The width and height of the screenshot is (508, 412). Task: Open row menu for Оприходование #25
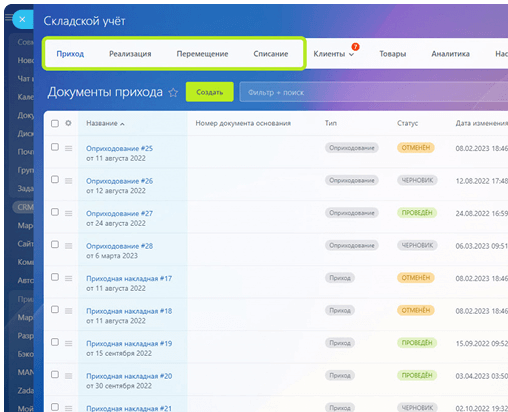click(68, 148)
